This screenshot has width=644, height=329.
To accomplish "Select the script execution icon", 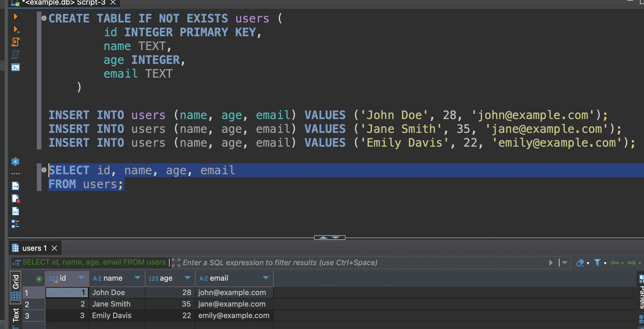I will 16,42.
